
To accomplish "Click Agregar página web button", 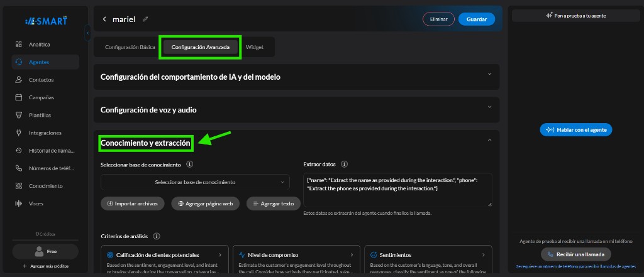I will (x=206, y=204).
